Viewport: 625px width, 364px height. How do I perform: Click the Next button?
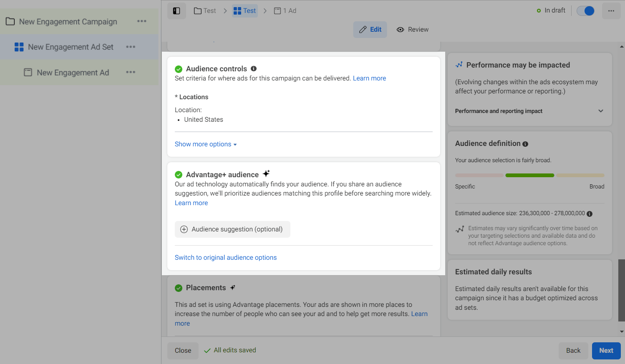pyautogui.click(x=606, y=351)
